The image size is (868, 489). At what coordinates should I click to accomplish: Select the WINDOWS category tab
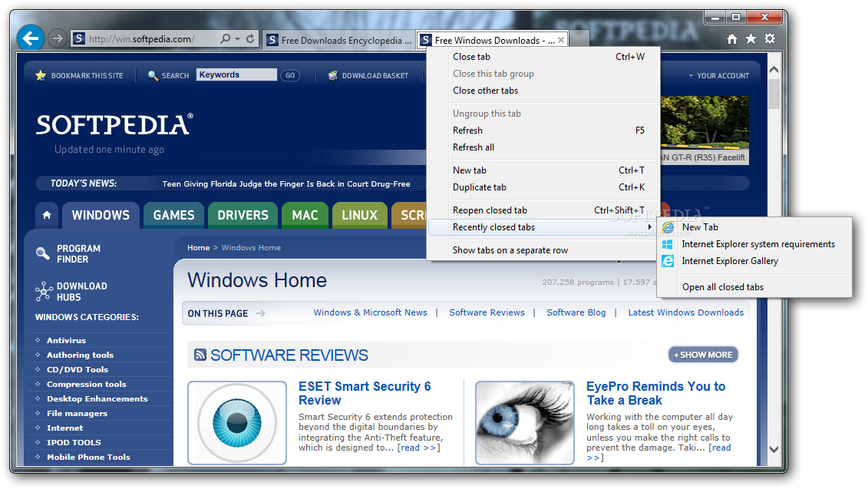tap(101, 215)
